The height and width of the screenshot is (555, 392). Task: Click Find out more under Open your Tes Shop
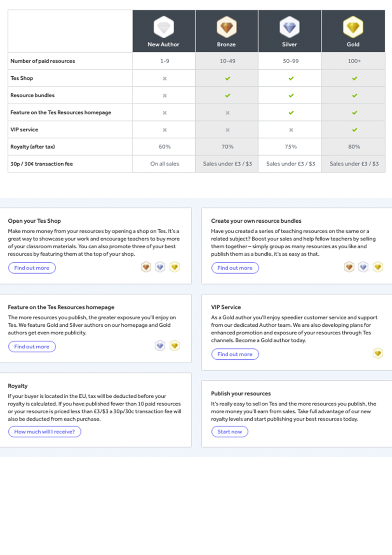click(32, 268)
